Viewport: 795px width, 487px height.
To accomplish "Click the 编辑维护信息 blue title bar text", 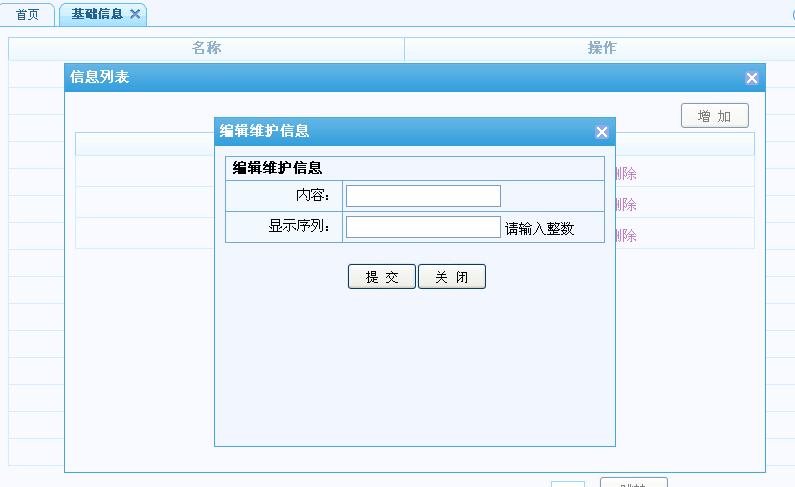I will click(x=265, y=131).
